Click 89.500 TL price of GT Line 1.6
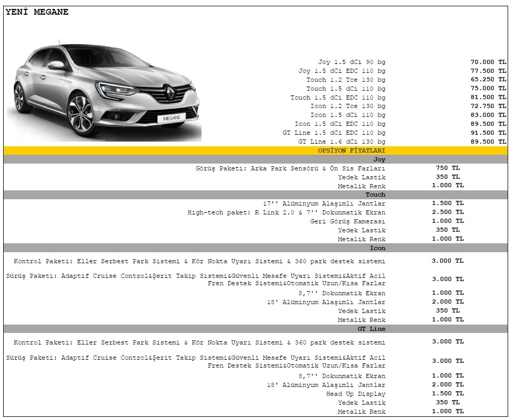The height and width of the screenshot is (420, 516). tap(488, 142)
